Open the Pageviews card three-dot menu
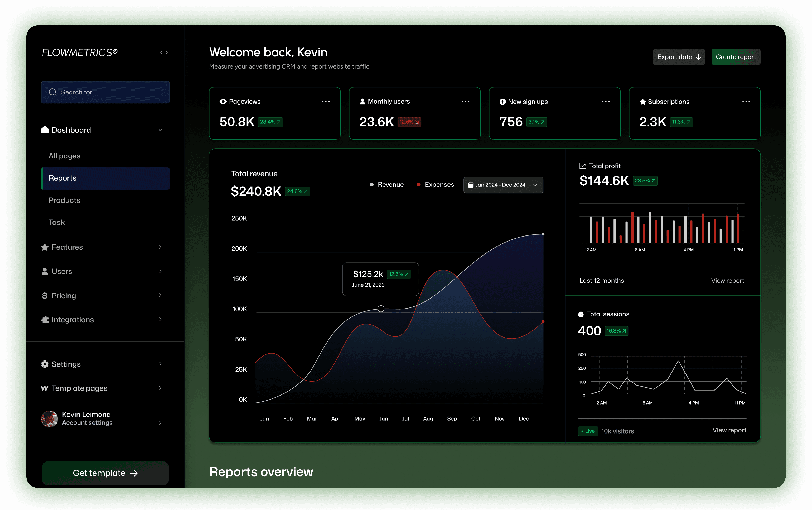 pyautogui.click(x=325, y=102)
